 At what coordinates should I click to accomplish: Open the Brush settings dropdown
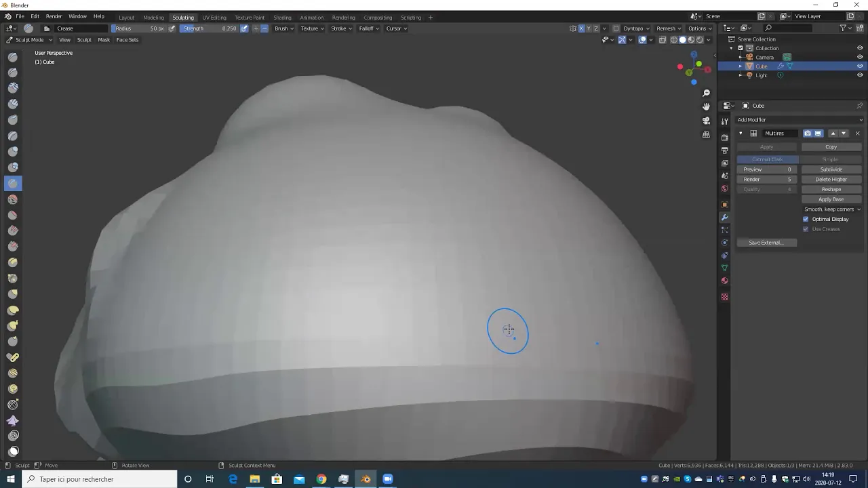click(x=284, y=28)
